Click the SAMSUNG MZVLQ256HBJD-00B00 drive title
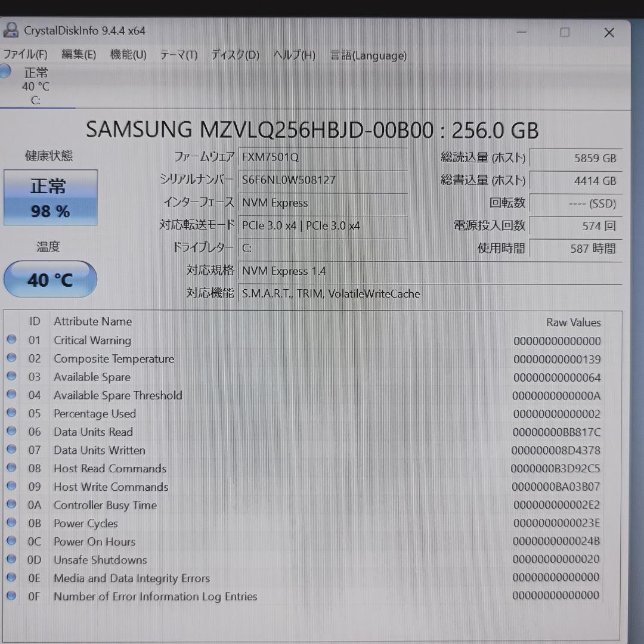Image resolution: width=644 pixels, height=644 pixels. click(312, 130)
